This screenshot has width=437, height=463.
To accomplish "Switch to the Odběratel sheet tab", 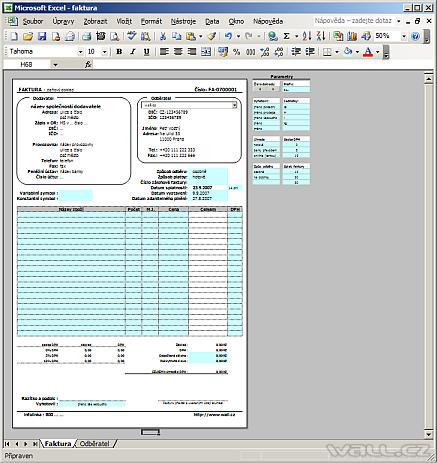I will tap(94, 444).
